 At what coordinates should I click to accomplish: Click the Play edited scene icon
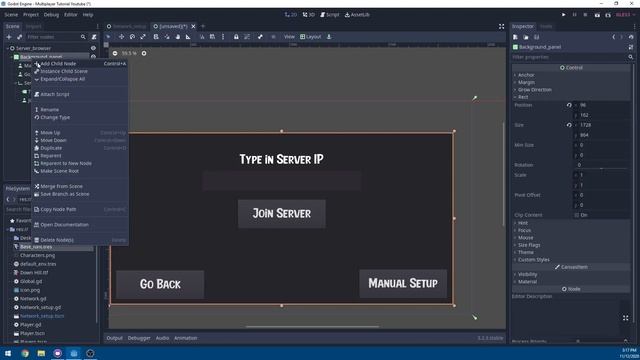pos(597,15)
